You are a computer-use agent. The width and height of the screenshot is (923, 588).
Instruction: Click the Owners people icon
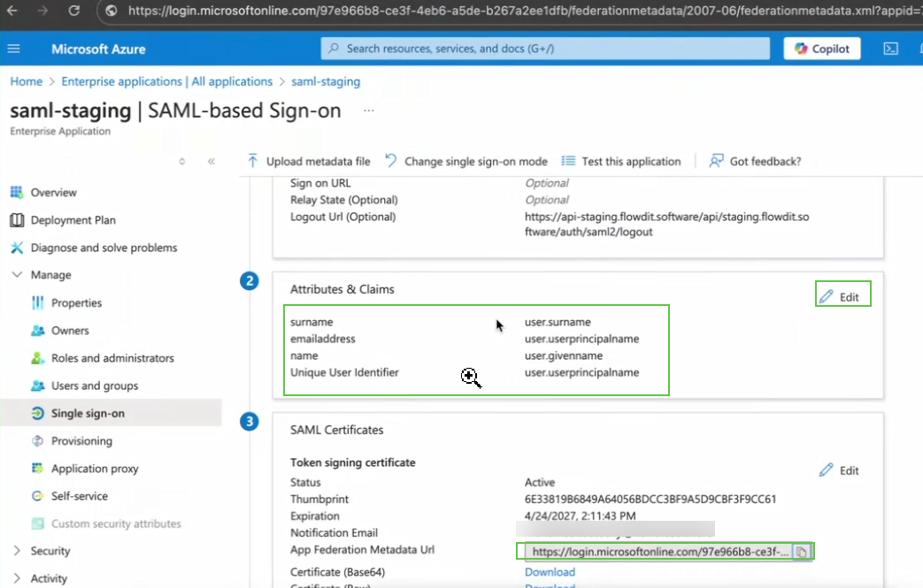pos(38,331)
